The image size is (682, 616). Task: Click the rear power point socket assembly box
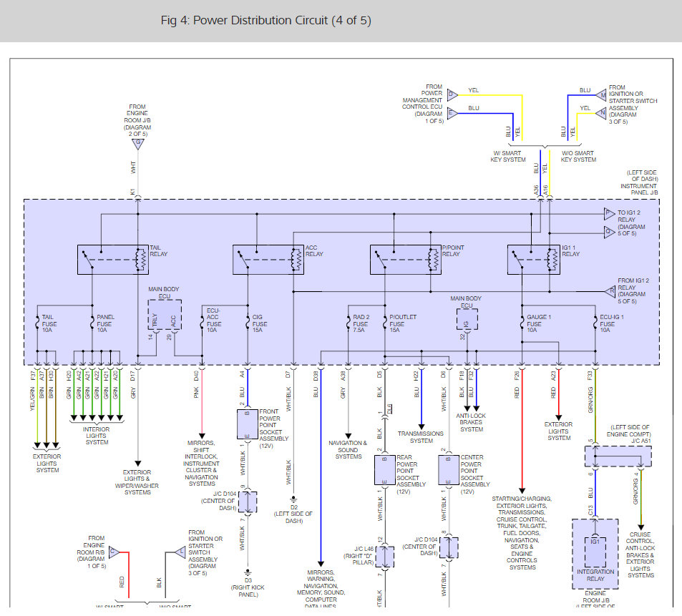[x=386, y=469]
